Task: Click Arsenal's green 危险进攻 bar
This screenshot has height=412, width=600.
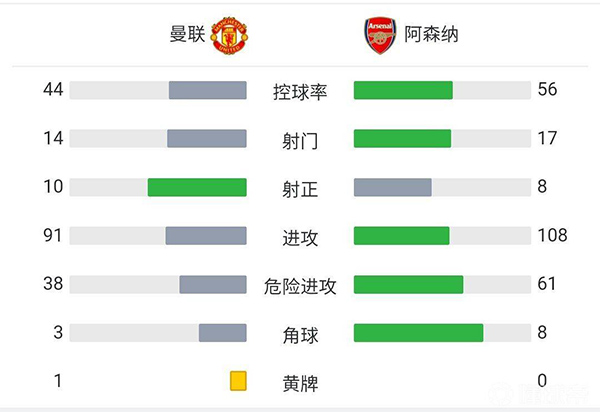Action: point(408,285)
